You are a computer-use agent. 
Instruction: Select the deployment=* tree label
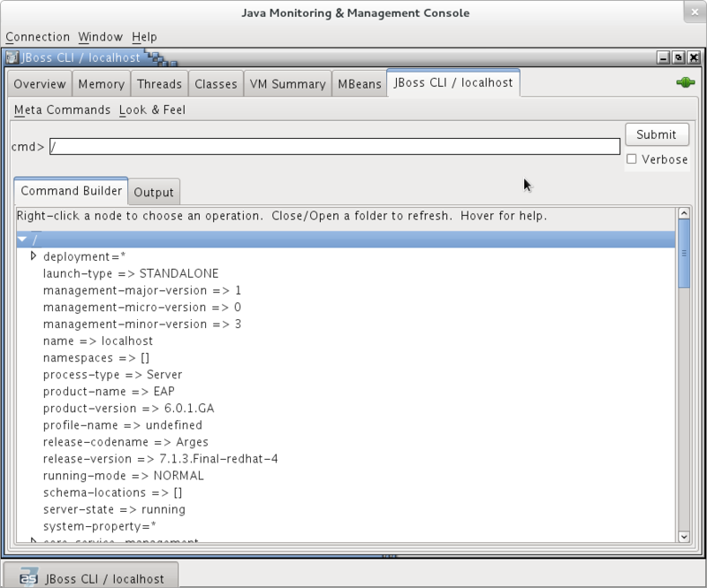84,256
